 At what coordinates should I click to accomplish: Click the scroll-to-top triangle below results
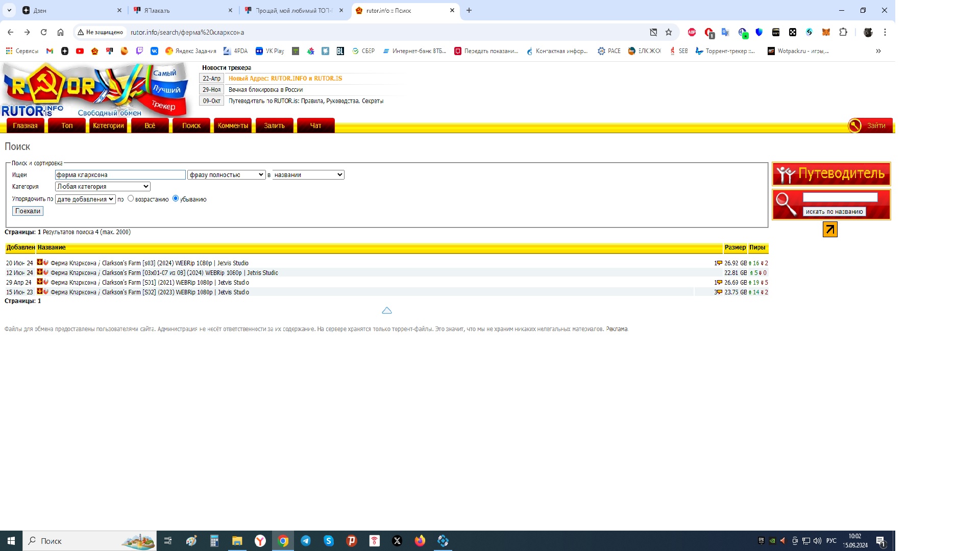point(387,310)
